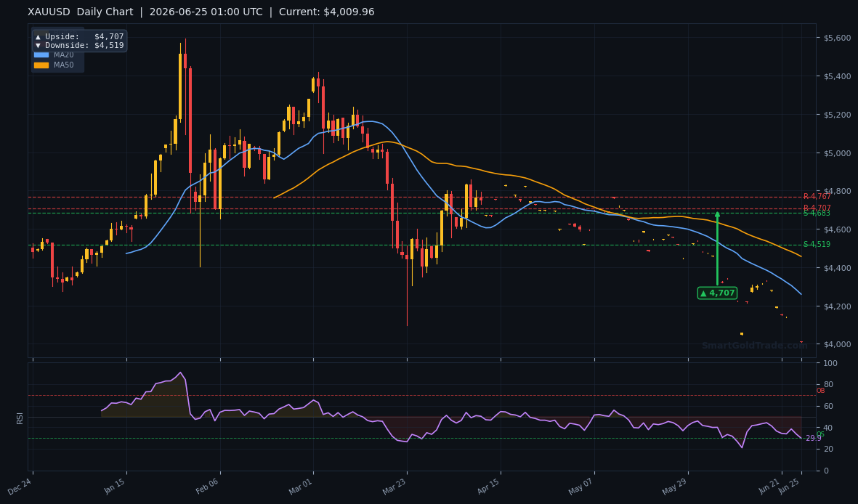The width and height of the screenshot is (858, 504).
Task: Click the RSI 100 axis label
Action: click(x=830, y=363)
